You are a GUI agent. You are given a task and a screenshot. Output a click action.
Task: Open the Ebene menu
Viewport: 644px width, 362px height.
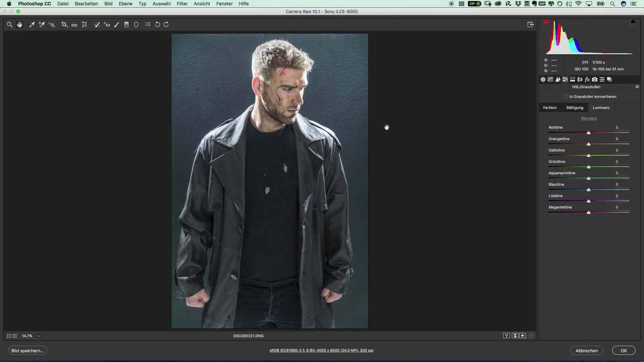click(x=125, y=4)
